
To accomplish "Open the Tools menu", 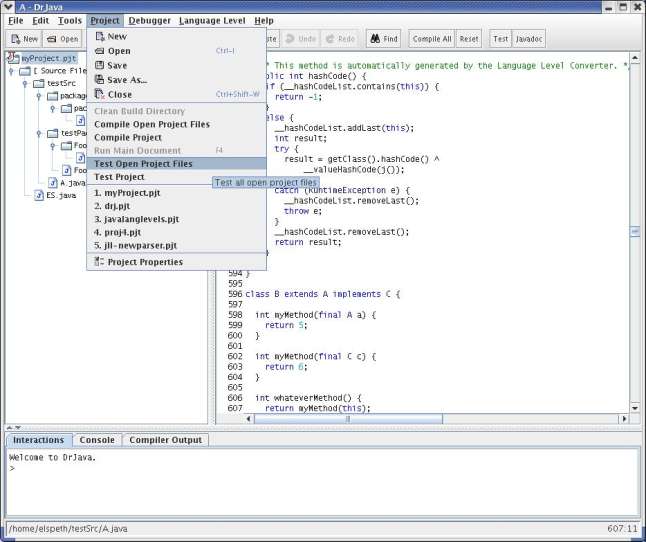I will pyautogui.click(x=70, y=21).
